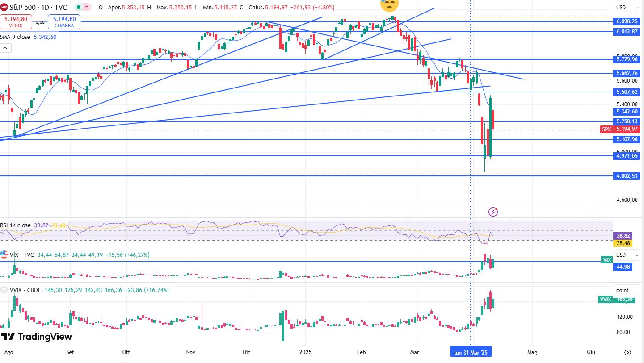Click the Nov label on time axis
This screenshot has height=363, width=644.
coord(191,352)
